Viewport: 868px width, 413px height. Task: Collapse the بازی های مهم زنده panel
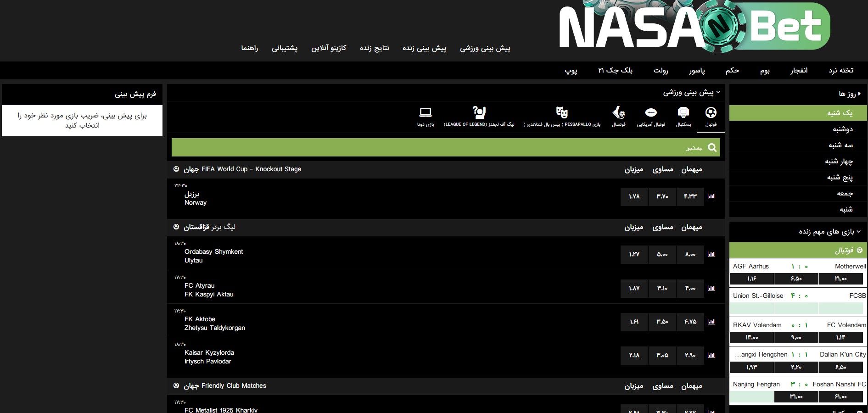coord(858,231)
